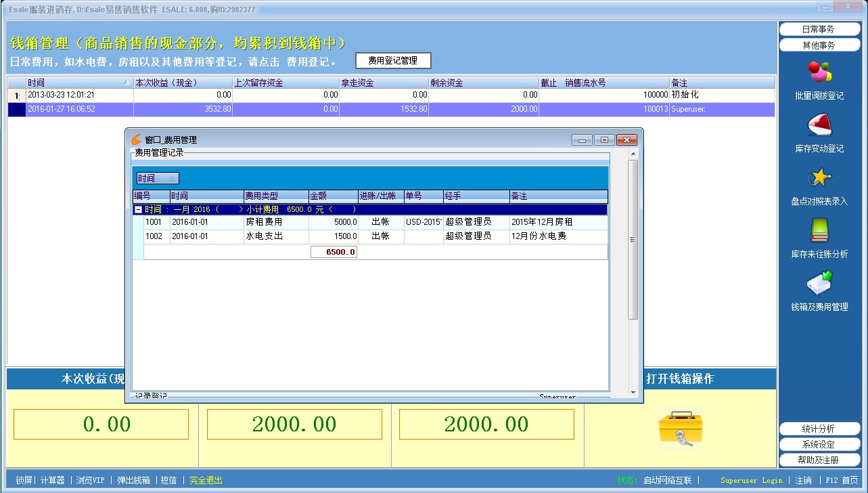This screenshot has height=493, width=868.
Task: Click the 批量调拨登记 sidebar icon
Action: pos(819,72)
